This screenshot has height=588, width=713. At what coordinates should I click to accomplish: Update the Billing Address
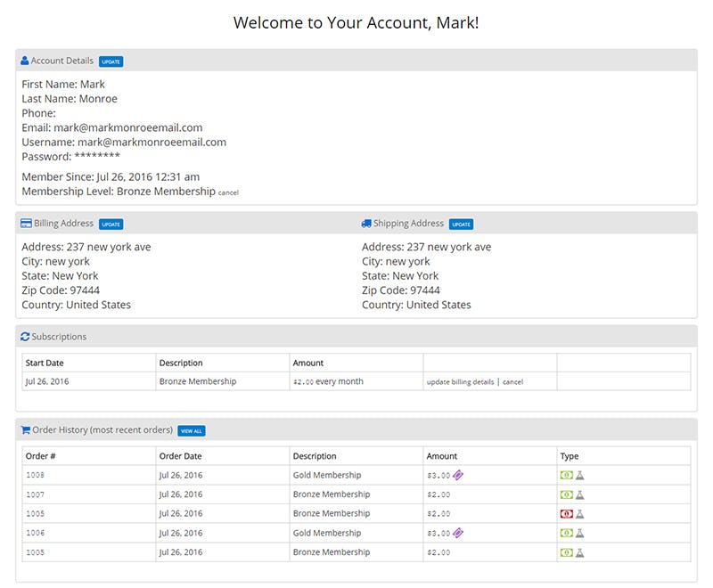(x=111, y=224)
